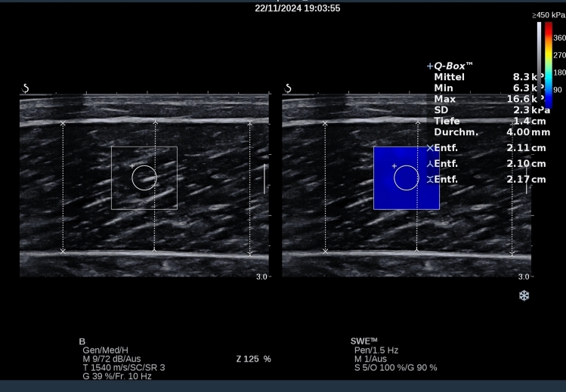Click the Z 125 % zoom indicator

[x=254, y=358]
